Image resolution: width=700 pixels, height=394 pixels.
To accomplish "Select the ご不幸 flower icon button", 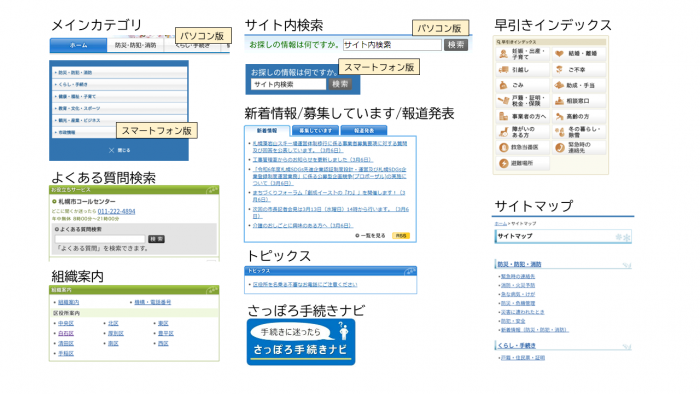I will 579,70.
